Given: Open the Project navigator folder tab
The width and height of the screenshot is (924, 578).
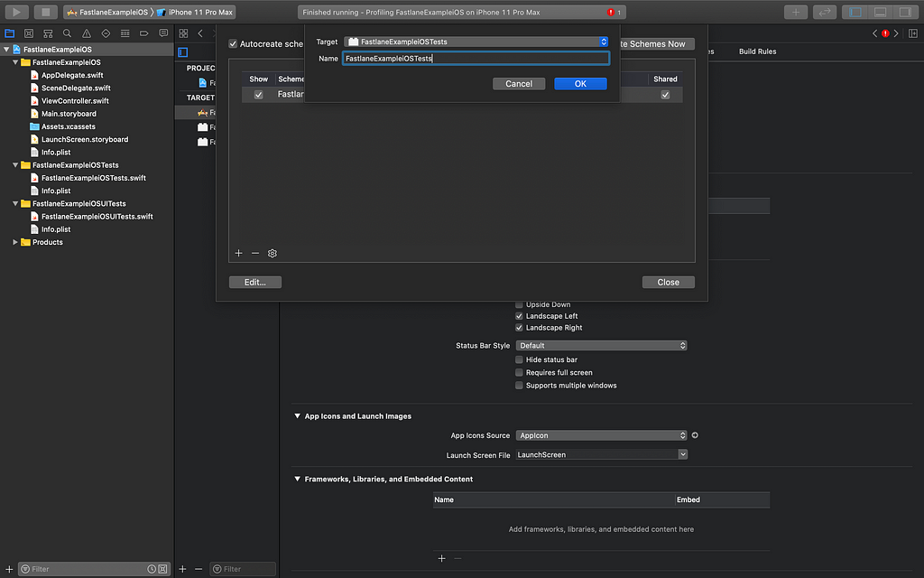Looking at the screenshot, I should click(x=9, y=33).
